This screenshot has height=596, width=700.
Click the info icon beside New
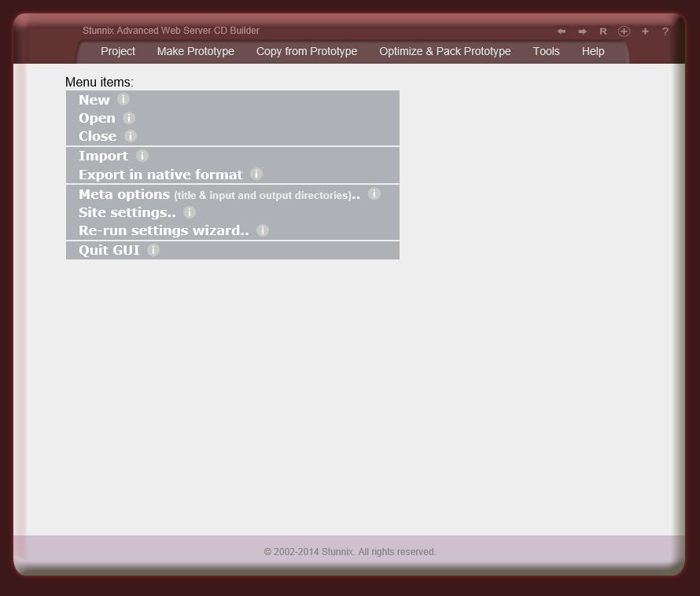tap(123, 100)
